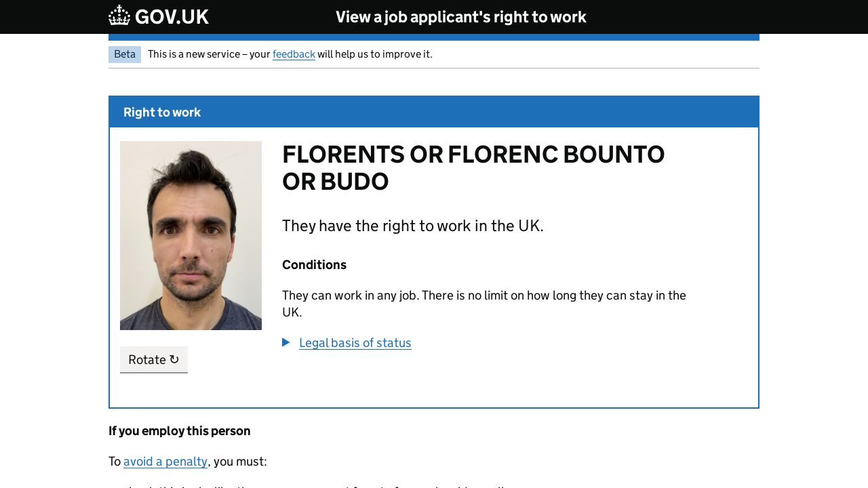Open the 'Legal basis of status' details link
Image resolution: width=868 pixels, height=488 pixels.
coord(355,343)
